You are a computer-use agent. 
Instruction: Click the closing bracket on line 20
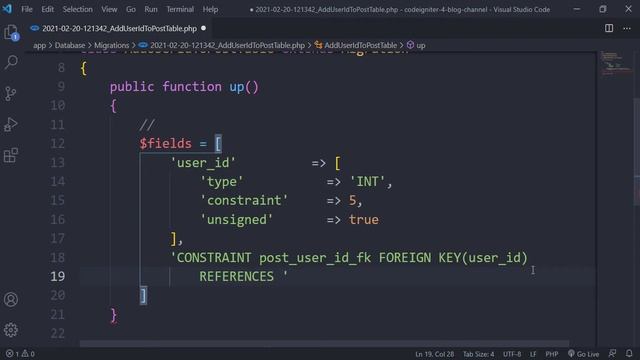click(143, 296)
